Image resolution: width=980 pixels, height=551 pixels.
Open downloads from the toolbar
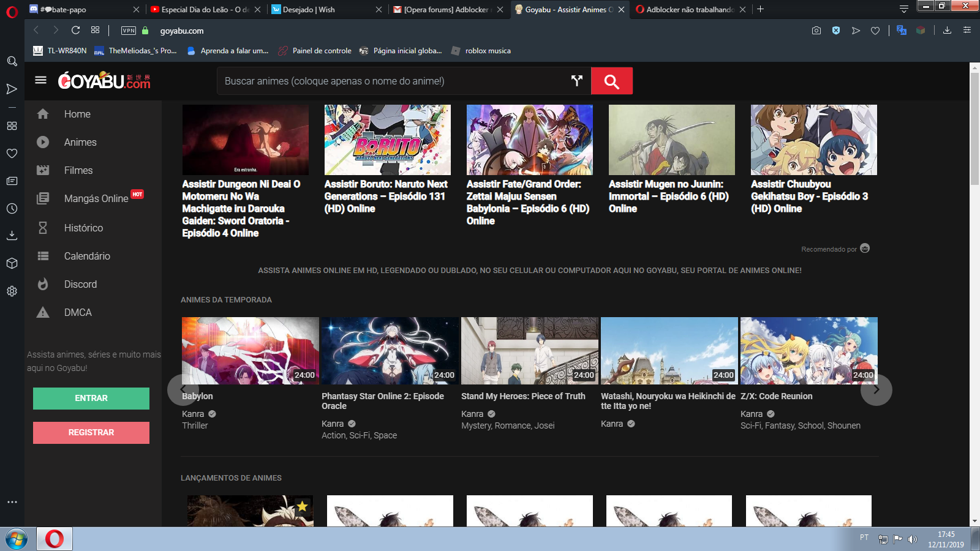(x=947, y=30)
